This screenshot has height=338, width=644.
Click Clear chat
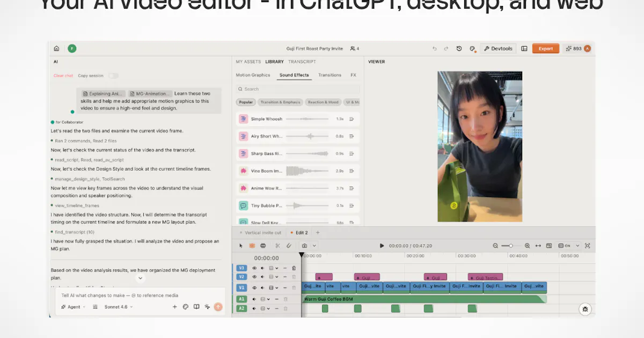pyautogui.click(x=63, y=76)
